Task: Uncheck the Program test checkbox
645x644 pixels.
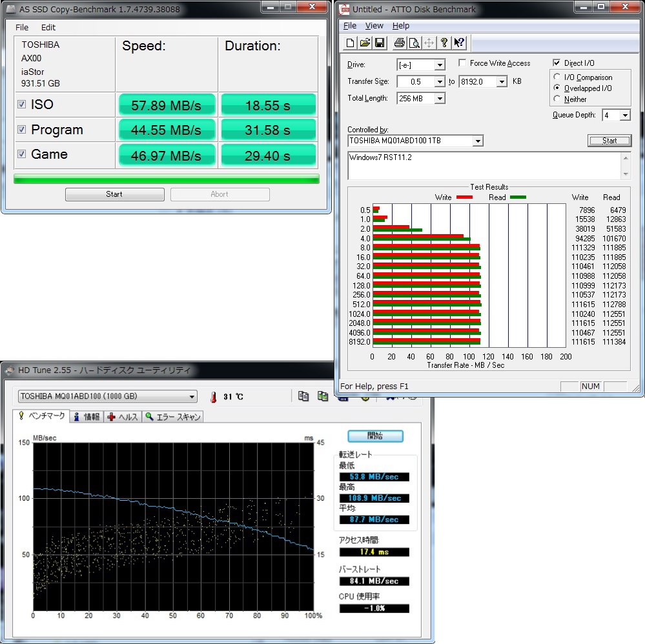Action: click(22, 130)
